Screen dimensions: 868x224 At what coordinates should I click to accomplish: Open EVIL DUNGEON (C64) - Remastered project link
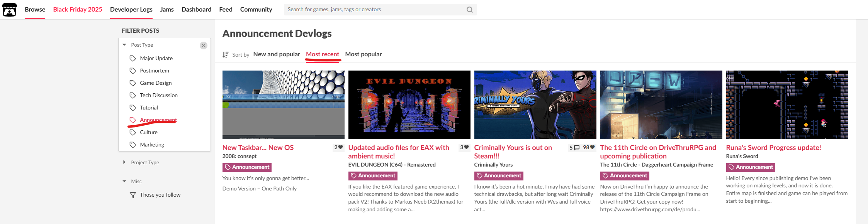[x=392, y=165]
